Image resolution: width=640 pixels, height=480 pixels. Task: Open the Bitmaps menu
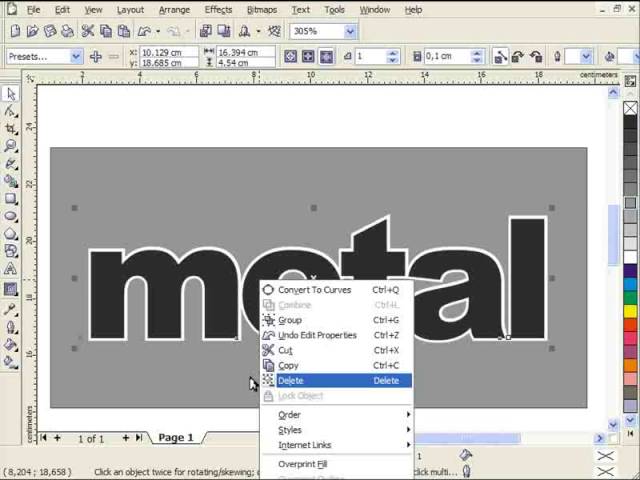click(x=261, y=9)
